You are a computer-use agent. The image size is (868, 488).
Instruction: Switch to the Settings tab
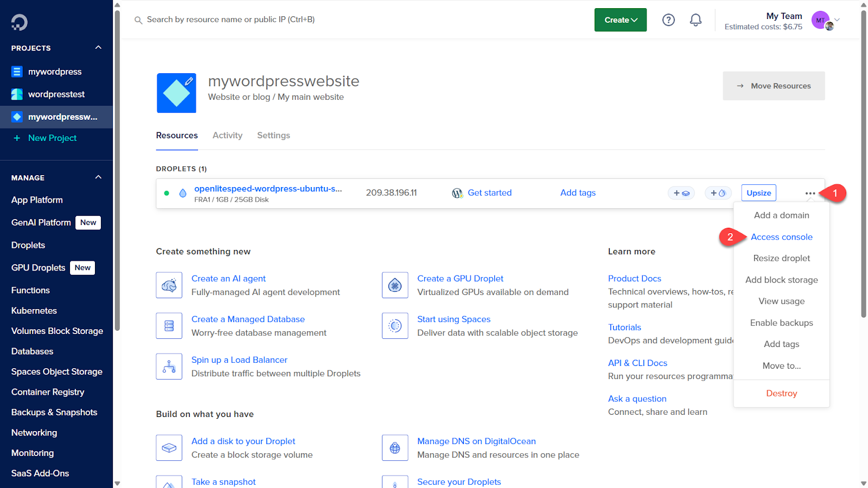pos(273,136)
